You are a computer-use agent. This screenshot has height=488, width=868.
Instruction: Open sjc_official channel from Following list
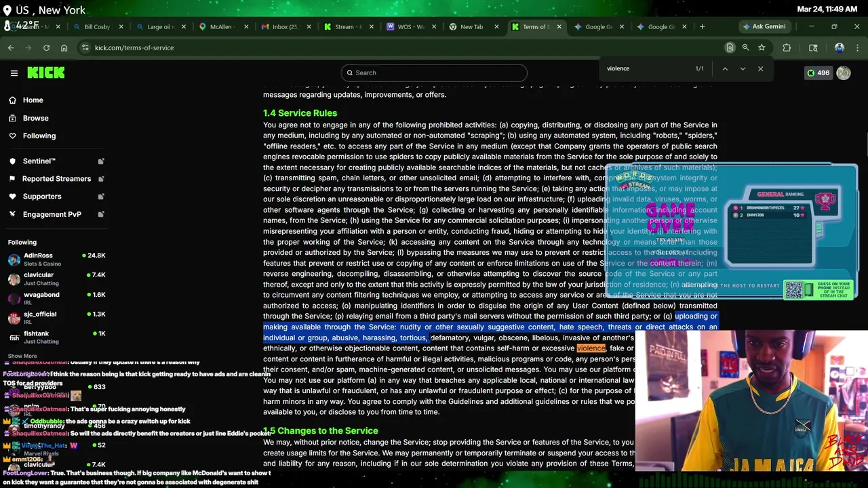pos(57,318)
